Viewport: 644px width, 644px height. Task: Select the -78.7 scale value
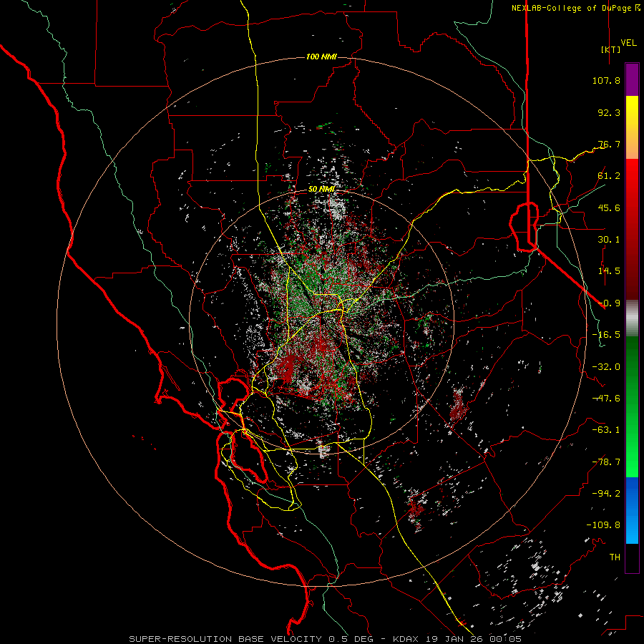[606, 462]
